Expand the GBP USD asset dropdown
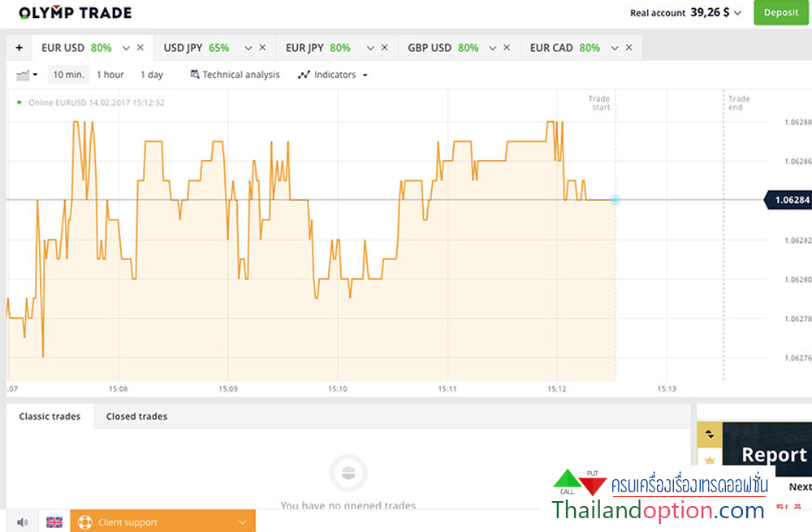This screenshot has width=812, height=532. (x=493, y=48)
